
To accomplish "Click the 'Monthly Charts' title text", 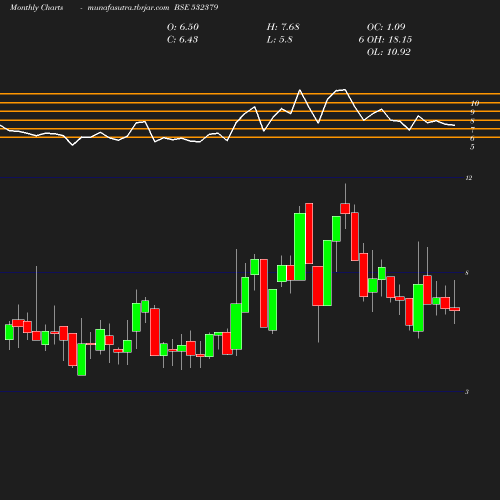I will [36, 7].
